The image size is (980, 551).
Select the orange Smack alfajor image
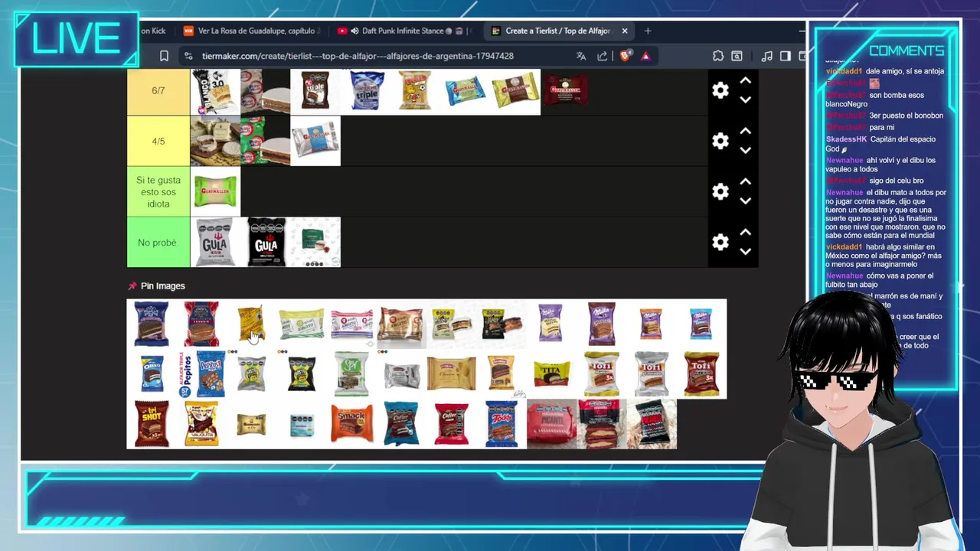click(x=351, y=424)
